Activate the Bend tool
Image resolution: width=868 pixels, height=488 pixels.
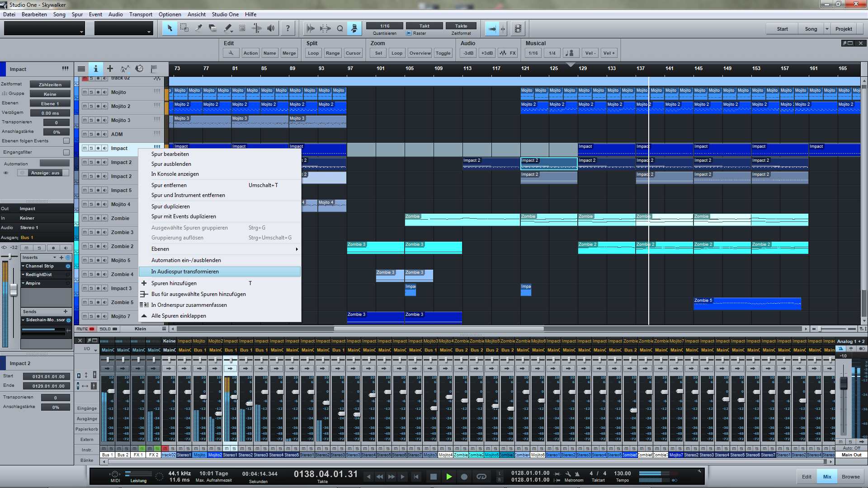256,28
